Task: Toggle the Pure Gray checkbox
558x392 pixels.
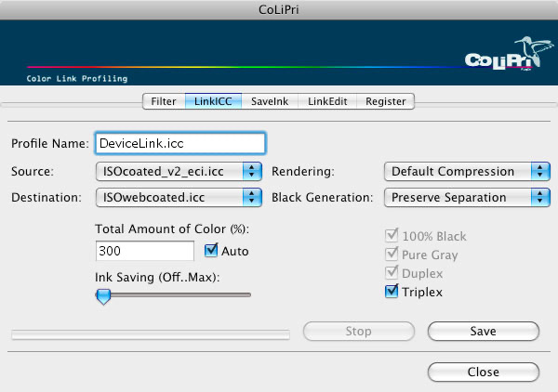Action: (x=392, y=254)
